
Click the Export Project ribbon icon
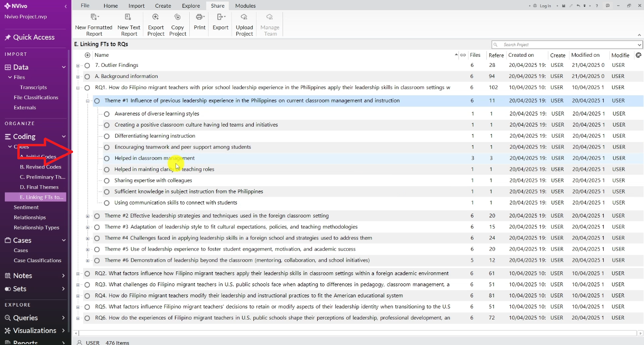coord(156,17)
